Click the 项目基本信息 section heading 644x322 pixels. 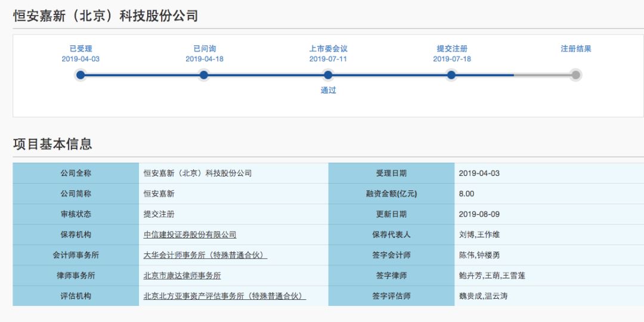(x=52, y=144)
